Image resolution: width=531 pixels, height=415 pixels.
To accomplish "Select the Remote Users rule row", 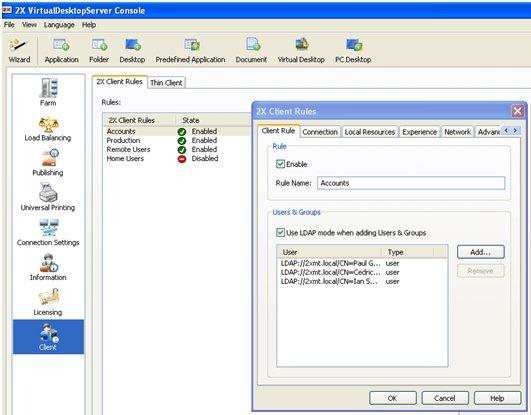I will click(x=176, y=150).
